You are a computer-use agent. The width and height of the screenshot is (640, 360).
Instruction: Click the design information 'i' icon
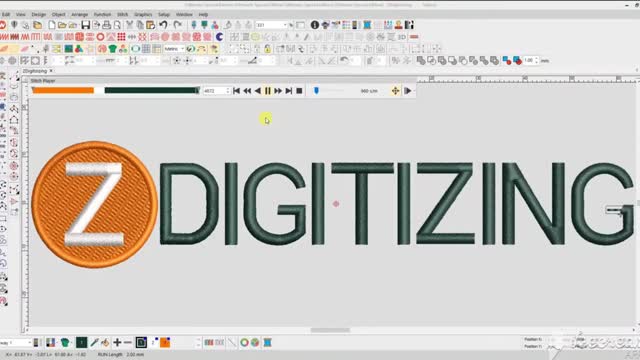coord(314,25)
